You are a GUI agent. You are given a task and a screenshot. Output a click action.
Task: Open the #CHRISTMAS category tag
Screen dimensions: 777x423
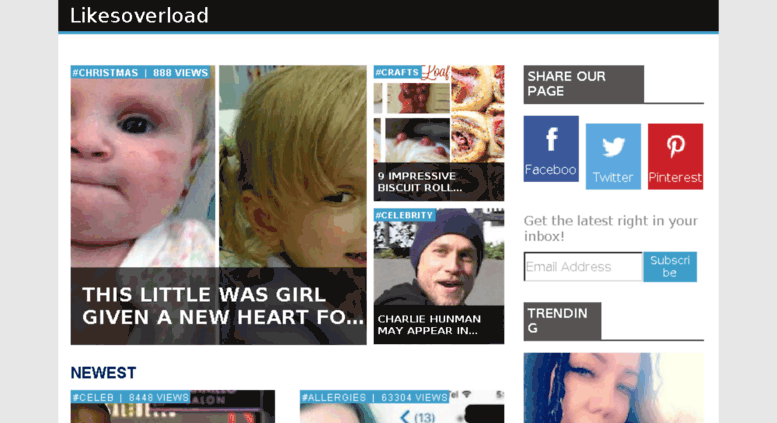[105, 73]
